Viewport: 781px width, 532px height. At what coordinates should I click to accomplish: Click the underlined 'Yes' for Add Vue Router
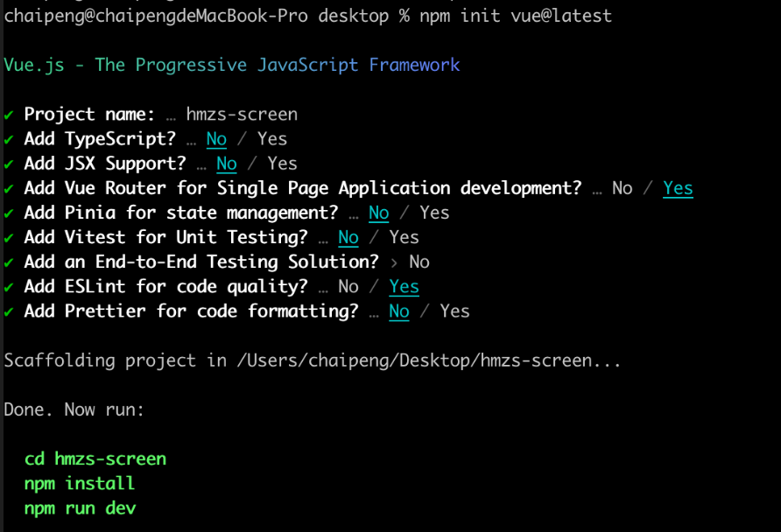(x=678, y=188)
